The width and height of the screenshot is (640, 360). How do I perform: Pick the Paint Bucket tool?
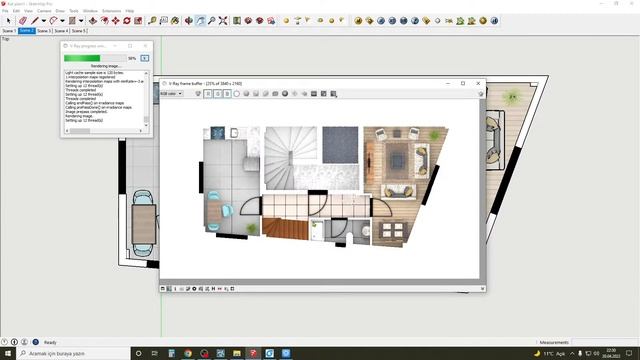pos(175,20)
